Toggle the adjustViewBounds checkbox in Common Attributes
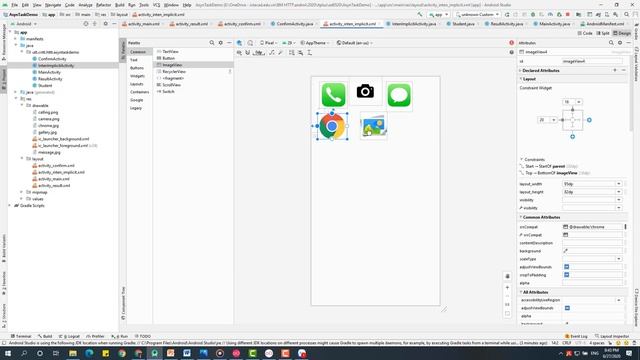Image resolution: width=640 pixels, height=360 pixels. point(567,267)
